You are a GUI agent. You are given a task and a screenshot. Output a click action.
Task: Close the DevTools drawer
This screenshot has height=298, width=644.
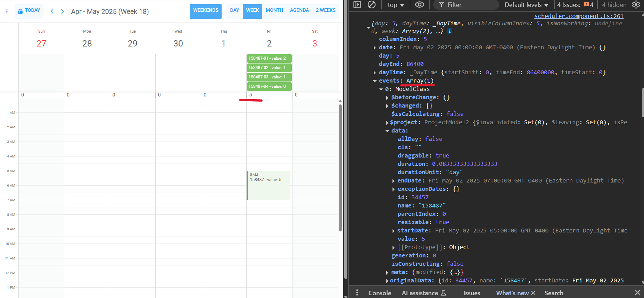(638, 292)
